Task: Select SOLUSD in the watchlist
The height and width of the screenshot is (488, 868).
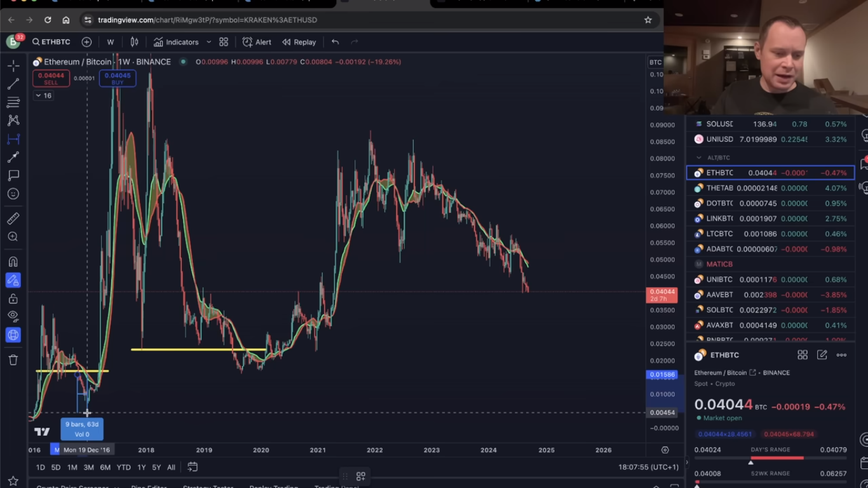Action: 770,124
